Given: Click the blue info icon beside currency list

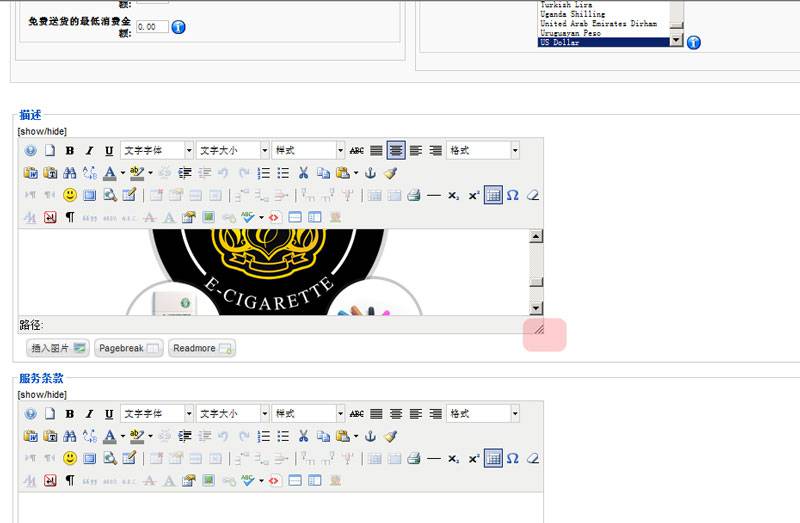Looking at the screenshot, I should [694, 42].
